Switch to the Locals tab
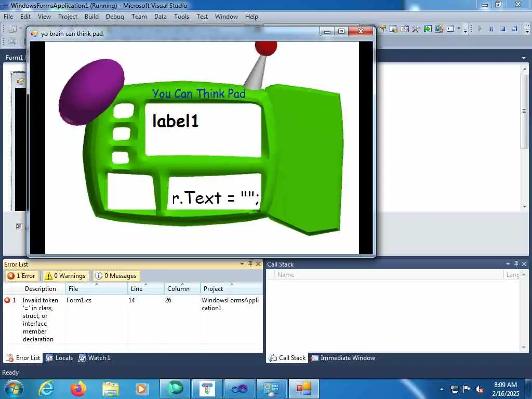This screenshot has width=532, height=399. click(x=60, y=358)
